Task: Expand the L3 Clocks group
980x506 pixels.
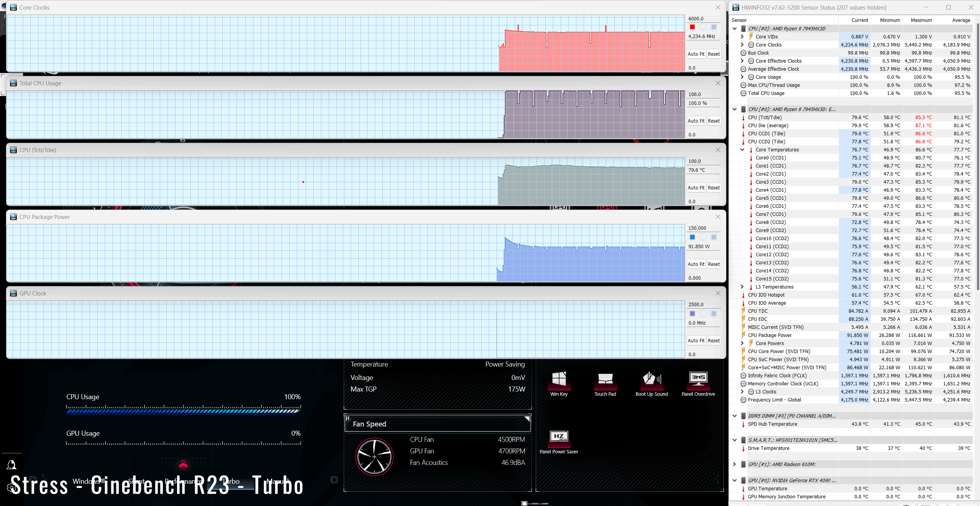Action: click(x=742, y=392)
